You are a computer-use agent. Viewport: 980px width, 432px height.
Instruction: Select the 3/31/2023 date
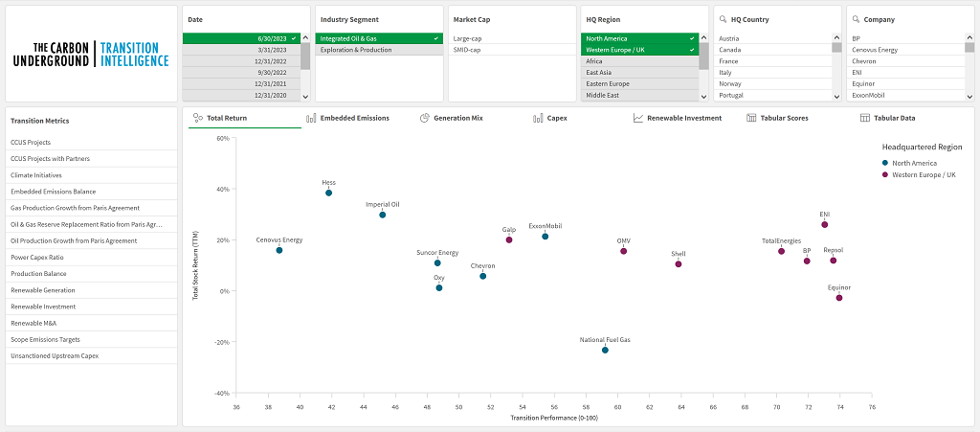(241, 50)
